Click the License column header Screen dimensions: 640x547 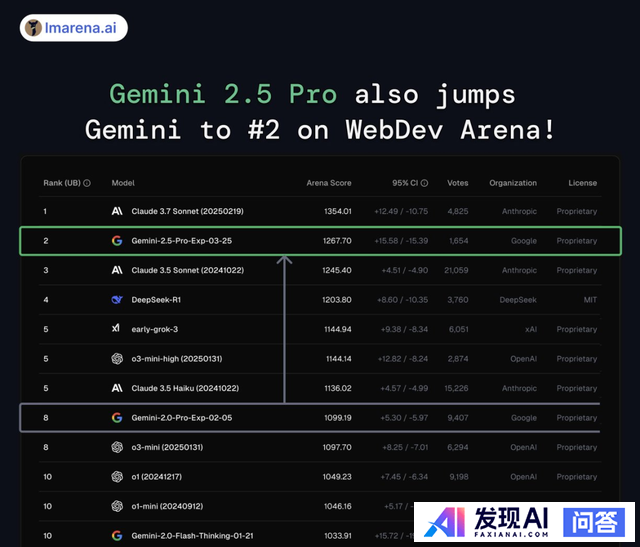click(x=582, y=183)
